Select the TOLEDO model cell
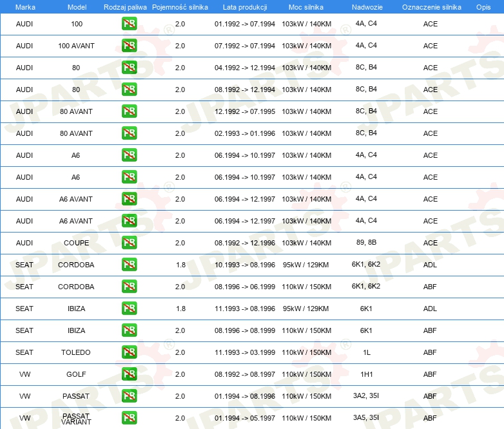 (76, 352)
